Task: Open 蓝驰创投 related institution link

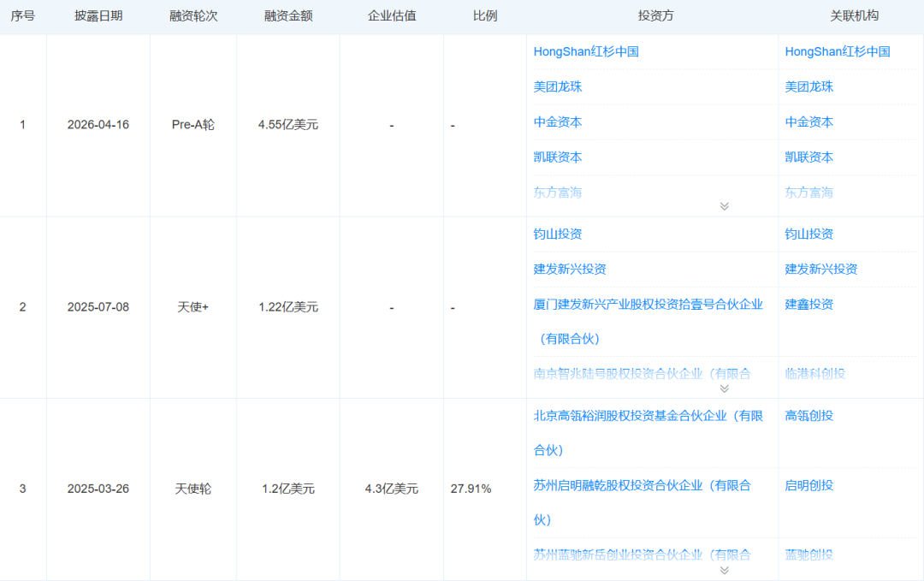Action: pos(809,554)
